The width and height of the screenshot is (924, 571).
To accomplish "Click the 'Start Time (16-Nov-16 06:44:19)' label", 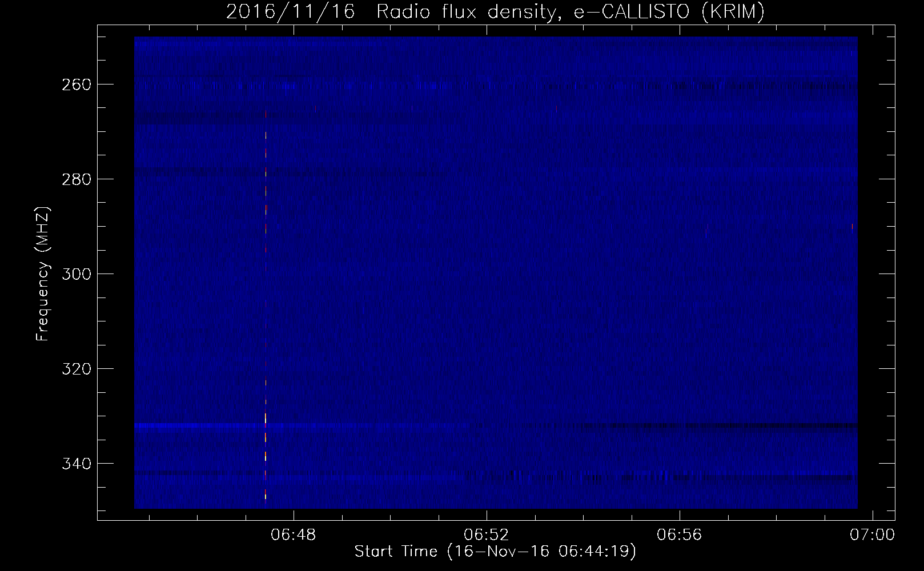I will pyautogui.click(x=495, y=552).
